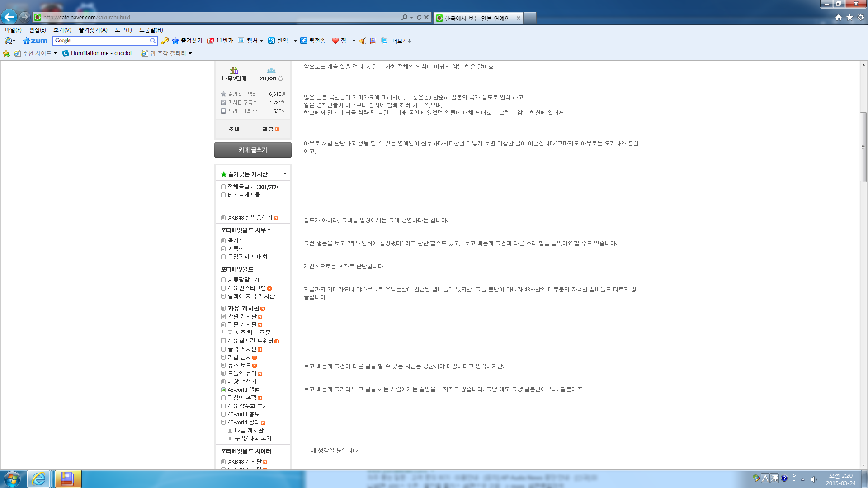Viewport: 868px width, 488px height.
Task: Click the key icon in zum toolbar
Action: (165, 41)
